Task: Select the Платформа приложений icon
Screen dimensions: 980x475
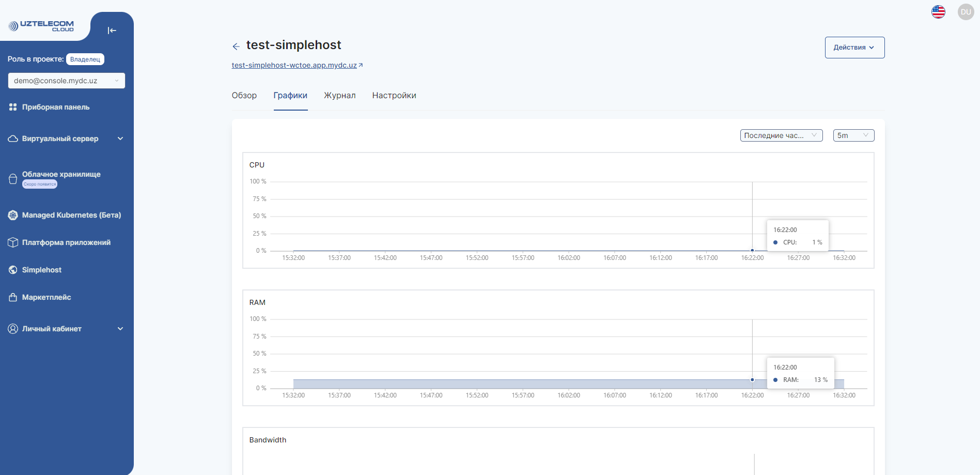Action: [x=12, y=242]
